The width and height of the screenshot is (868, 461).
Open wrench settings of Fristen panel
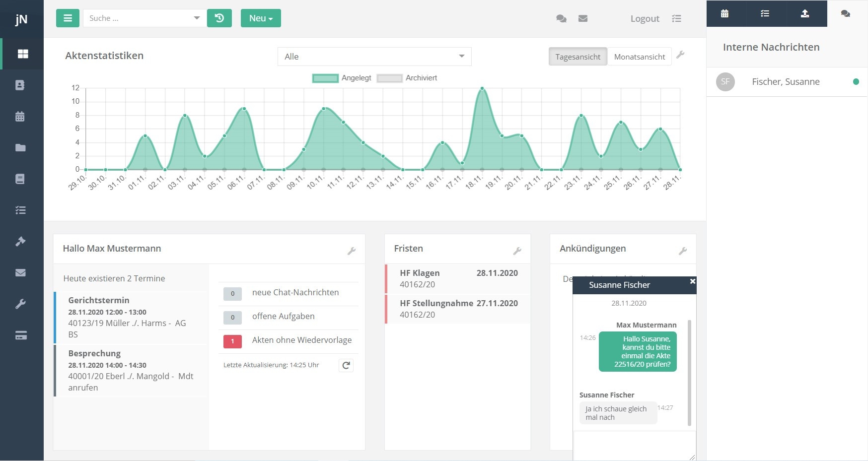coord(517,251)
